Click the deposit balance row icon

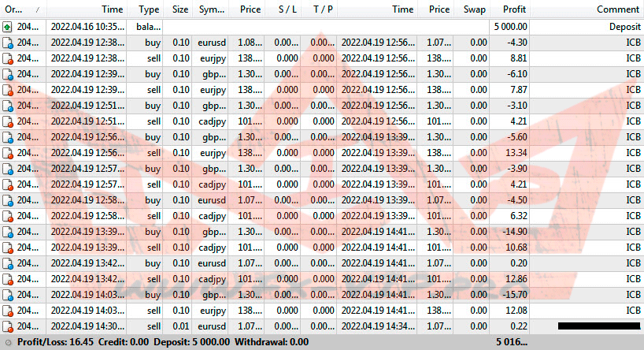coord(8,26)
